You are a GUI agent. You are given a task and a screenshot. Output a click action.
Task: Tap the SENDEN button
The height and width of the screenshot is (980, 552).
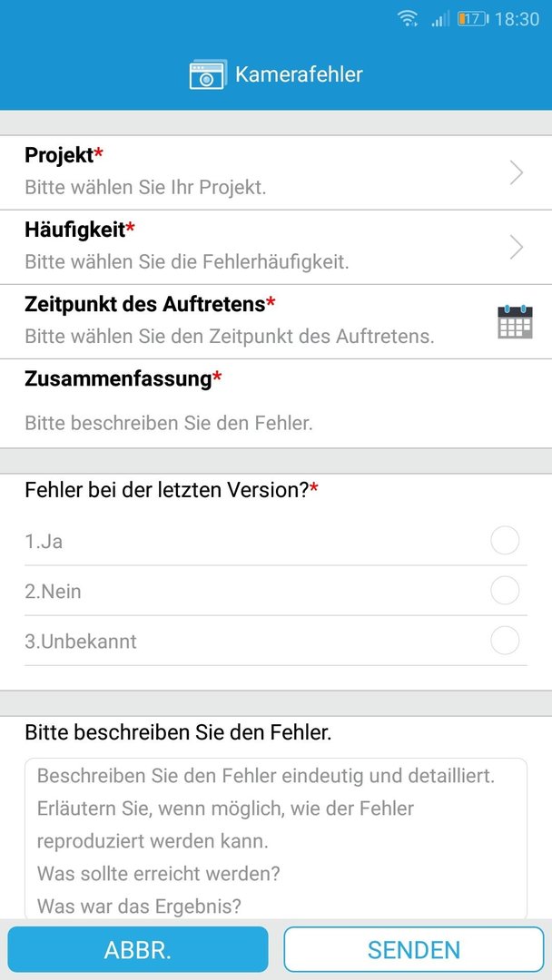(x=414, y=949)
